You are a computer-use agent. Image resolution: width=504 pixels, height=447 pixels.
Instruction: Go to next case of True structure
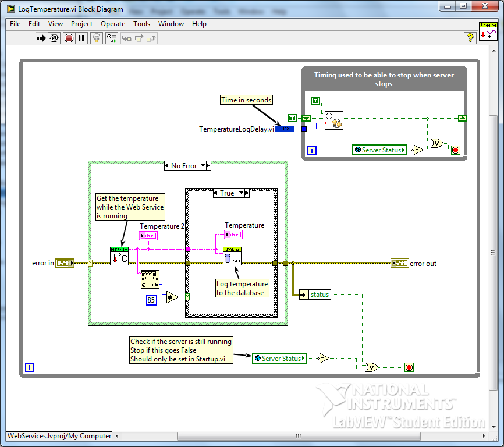coord(247,193)
